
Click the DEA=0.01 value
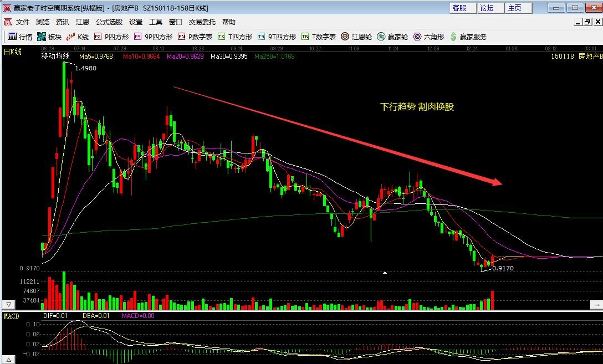(x=96, y=316)
